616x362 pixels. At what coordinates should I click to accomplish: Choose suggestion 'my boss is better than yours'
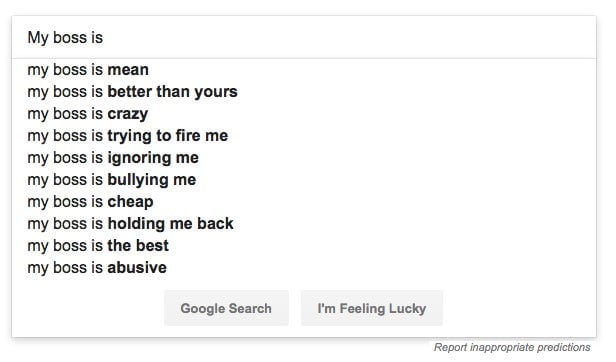(304, 92)
